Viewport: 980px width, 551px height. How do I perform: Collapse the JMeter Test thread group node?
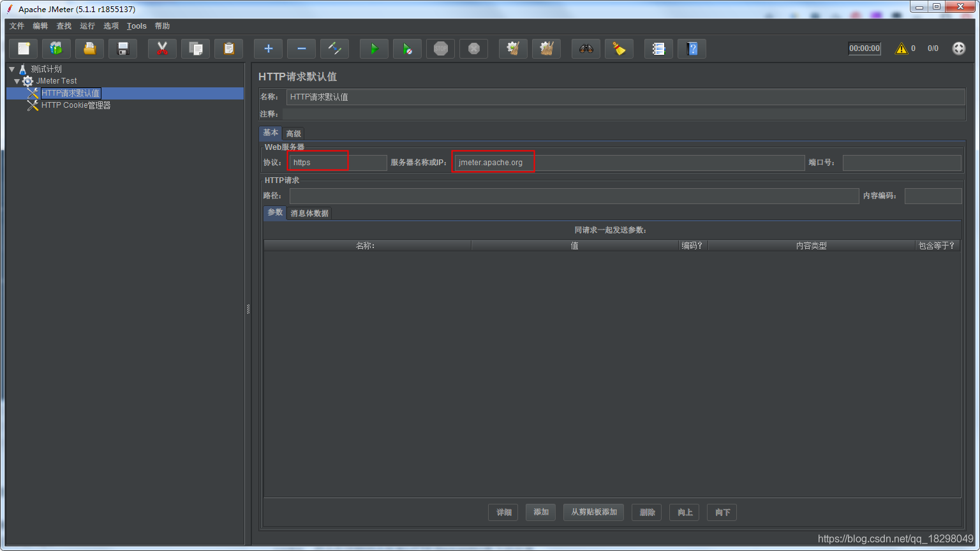(x=17, y=81)
